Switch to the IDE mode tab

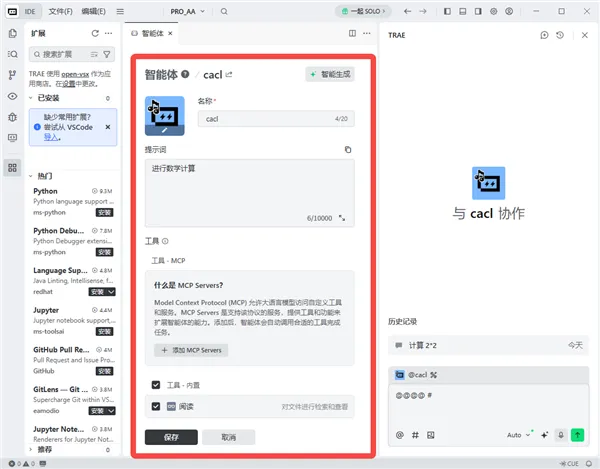29,11
